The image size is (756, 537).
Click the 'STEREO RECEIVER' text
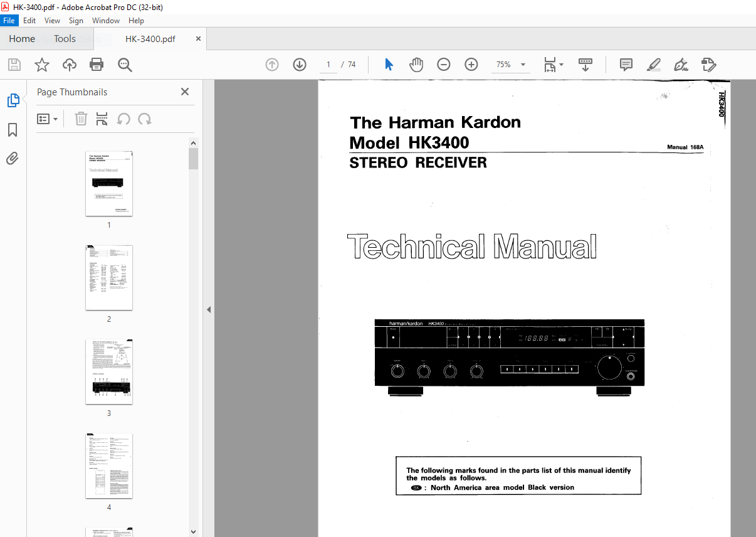click(418, 162)
